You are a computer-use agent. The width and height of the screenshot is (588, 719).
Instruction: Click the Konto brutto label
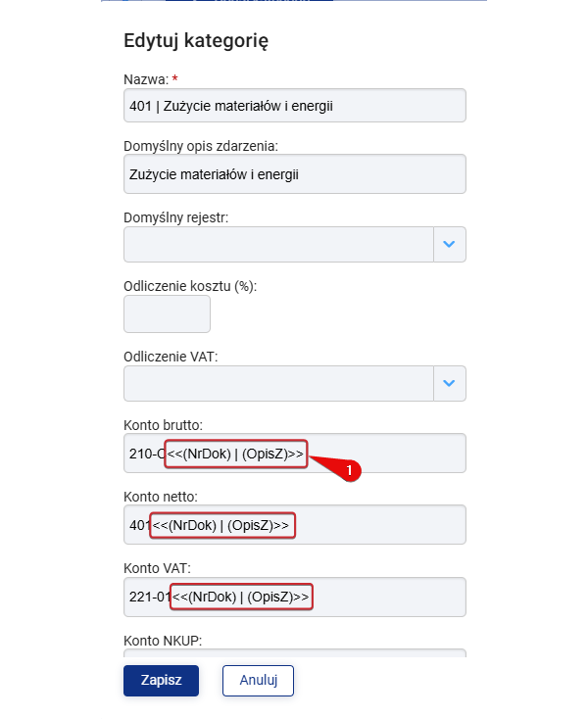(163, 425)
